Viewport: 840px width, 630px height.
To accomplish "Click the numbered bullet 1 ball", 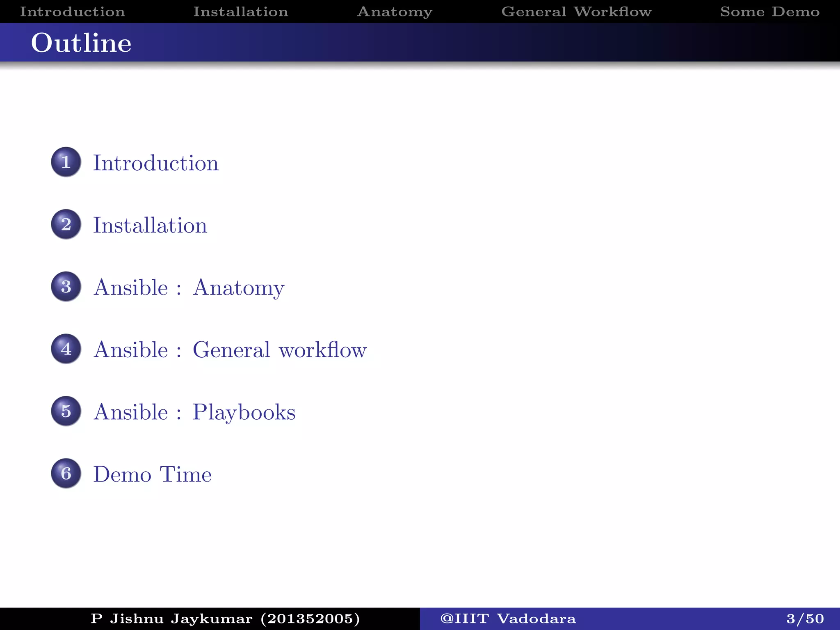I will 66,162.
